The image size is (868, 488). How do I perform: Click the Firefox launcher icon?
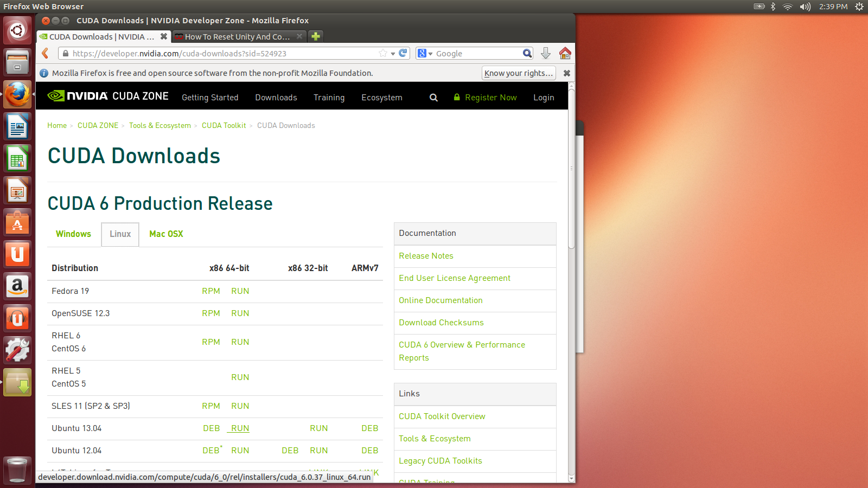17,94
